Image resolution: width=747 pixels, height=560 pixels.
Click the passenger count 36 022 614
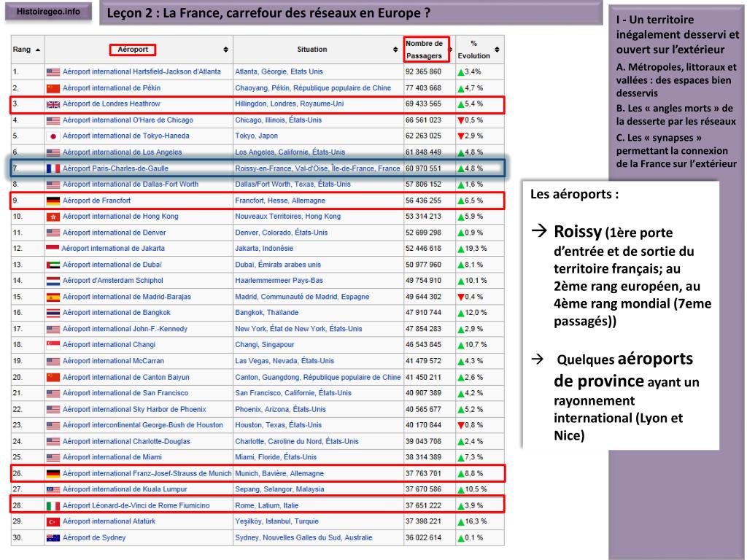coord(424,537)
